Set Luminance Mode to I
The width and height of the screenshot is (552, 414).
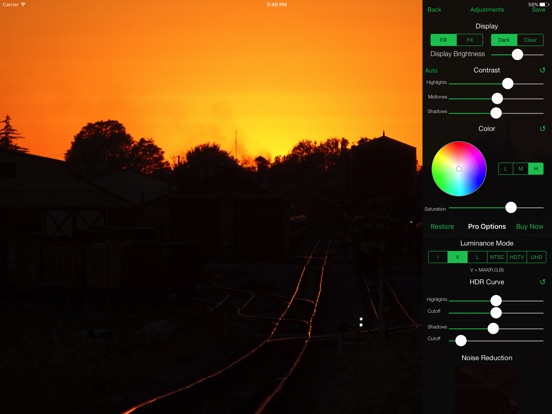(438, 257)
